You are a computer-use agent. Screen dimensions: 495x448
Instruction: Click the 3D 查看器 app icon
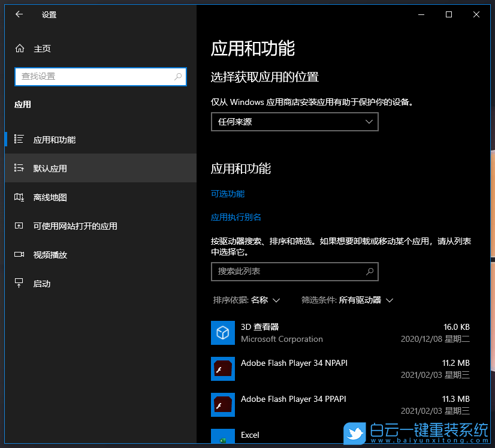[x=222, y=333]
